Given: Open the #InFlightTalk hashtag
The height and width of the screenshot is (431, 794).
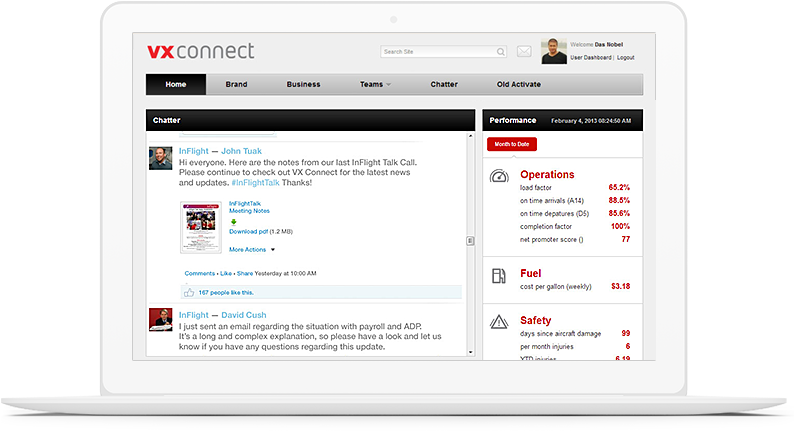Looking at the screenshot, I should point(255,183).
